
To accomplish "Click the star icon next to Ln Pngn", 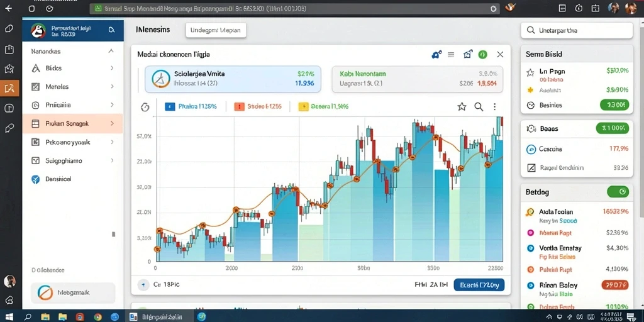I will [x=530, y=72].
